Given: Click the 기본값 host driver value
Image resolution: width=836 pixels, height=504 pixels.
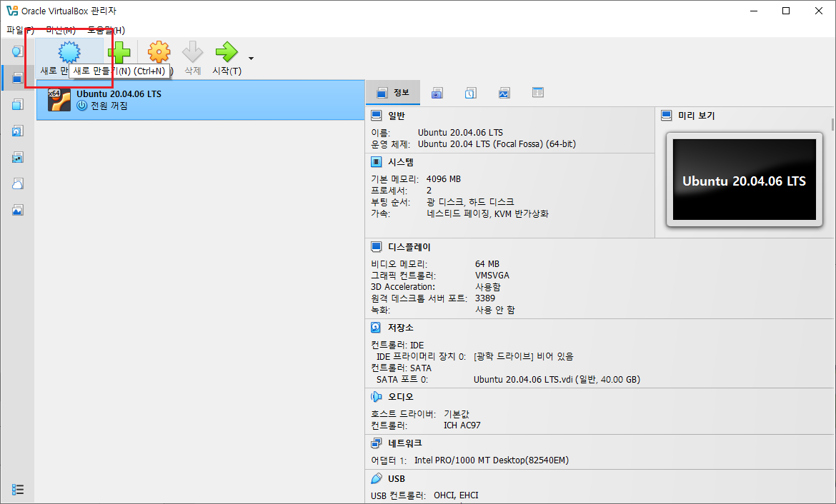Looking at the screenshot, I should click(457, 414).
